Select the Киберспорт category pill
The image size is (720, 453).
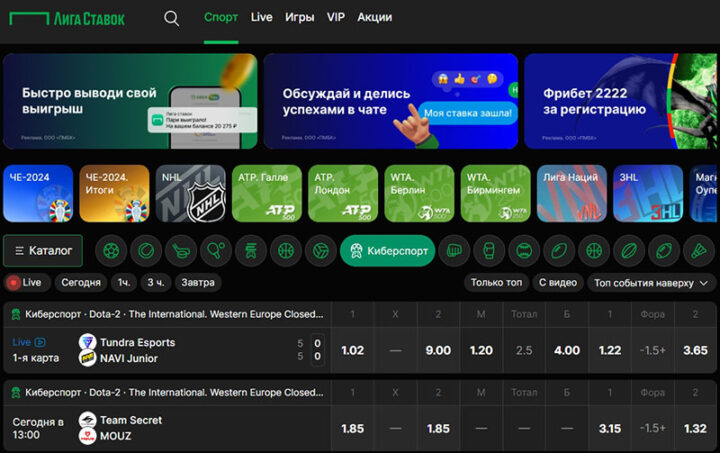tap(388, 251)
